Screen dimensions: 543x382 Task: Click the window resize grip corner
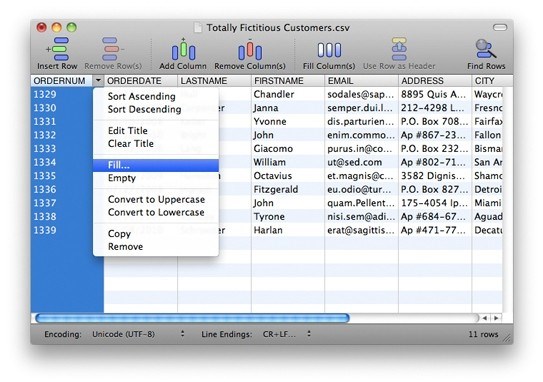click(x=508, y=339)
